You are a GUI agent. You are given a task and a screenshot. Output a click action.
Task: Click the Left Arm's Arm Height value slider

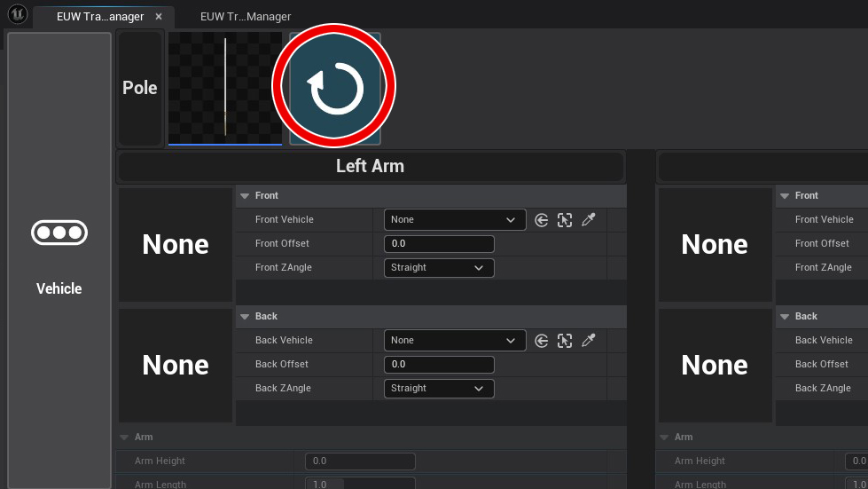[x=360, y=461]
